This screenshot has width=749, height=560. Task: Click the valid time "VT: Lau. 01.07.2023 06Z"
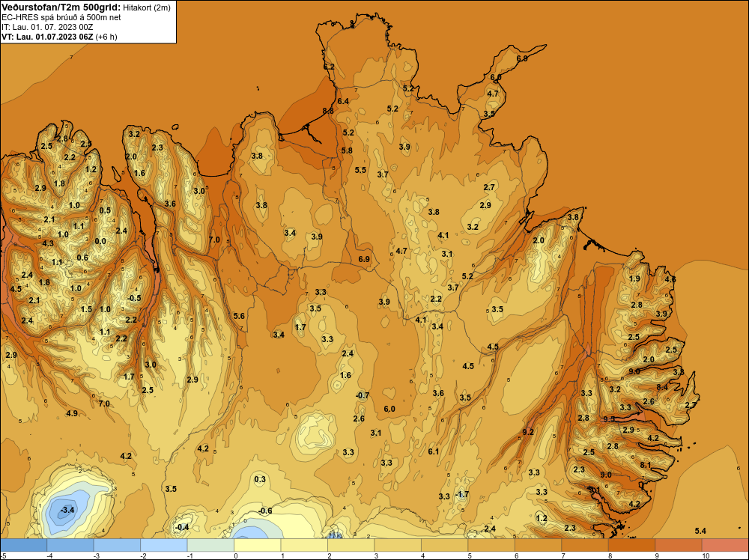(x=47, y=37)
